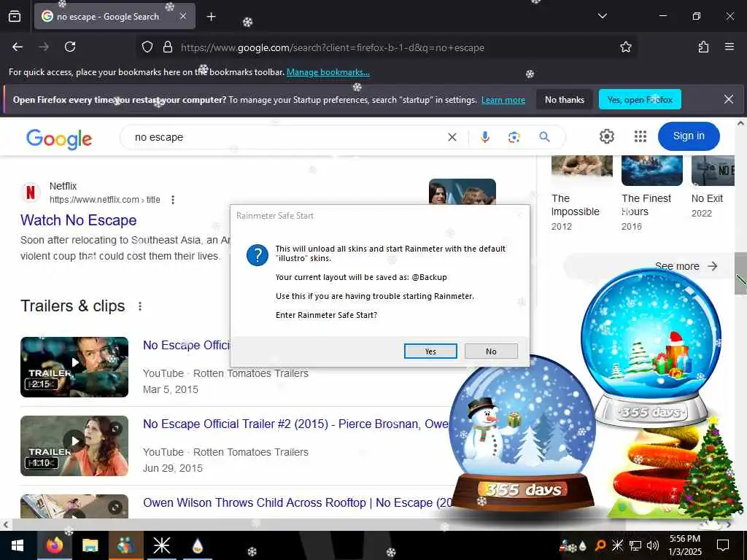Screen dimensions: 747x560
Task: Go back using the browser back arrow
Action: pos(18,47)
